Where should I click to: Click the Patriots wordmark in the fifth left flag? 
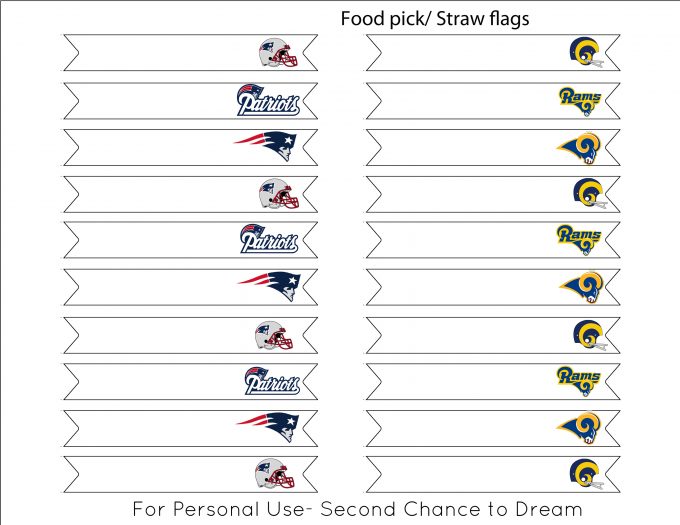pos(269,239)
